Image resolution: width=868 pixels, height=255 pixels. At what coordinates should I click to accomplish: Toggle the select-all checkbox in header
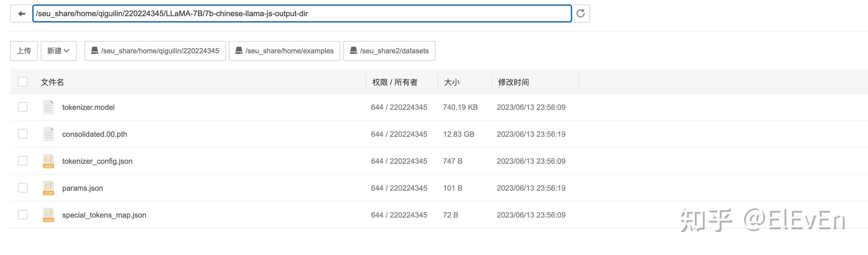coord(22,82)
